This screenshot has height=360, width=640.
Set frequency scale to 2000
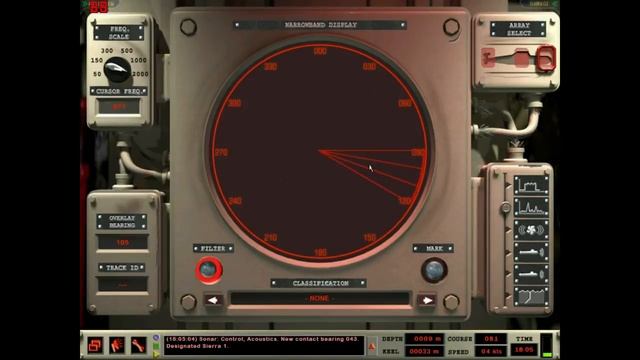pos(140,74)
